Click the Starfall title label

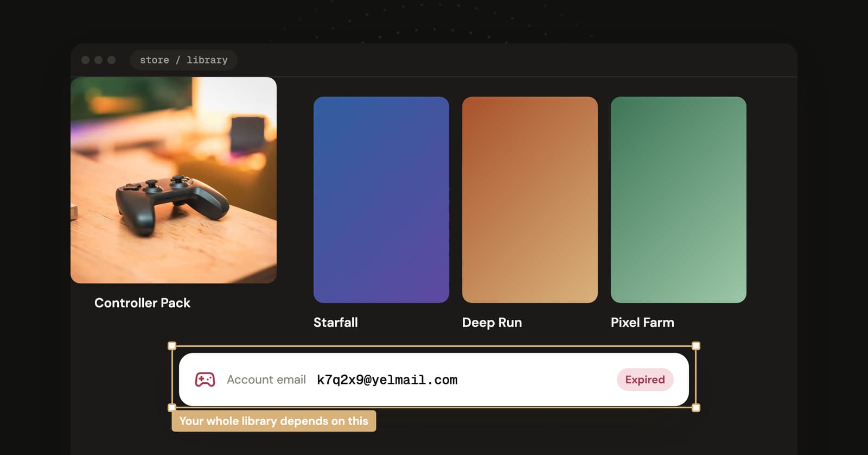336,323
